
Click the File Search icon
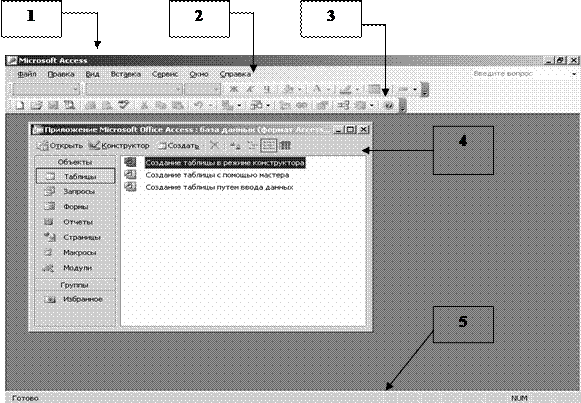[69, 106]
